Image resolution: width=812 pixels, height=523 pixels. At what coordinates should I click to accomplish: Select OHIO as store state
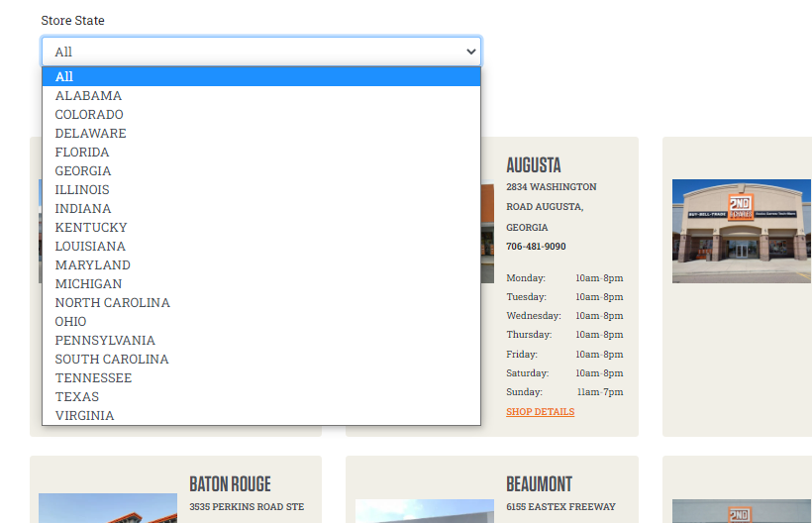pos(261,322)
